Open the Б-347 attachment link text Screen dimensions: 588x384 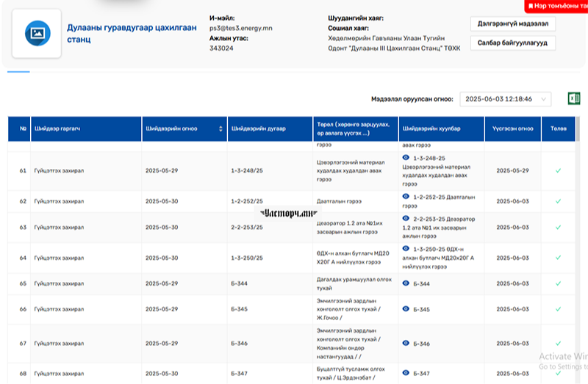pos(421,374)
